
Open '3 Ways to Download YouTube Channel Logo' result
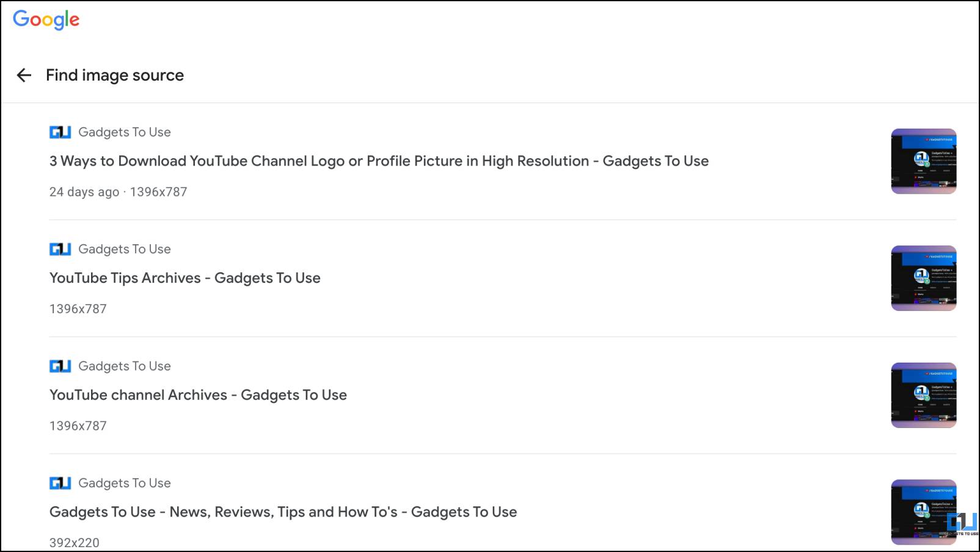(x=379, y=161)
